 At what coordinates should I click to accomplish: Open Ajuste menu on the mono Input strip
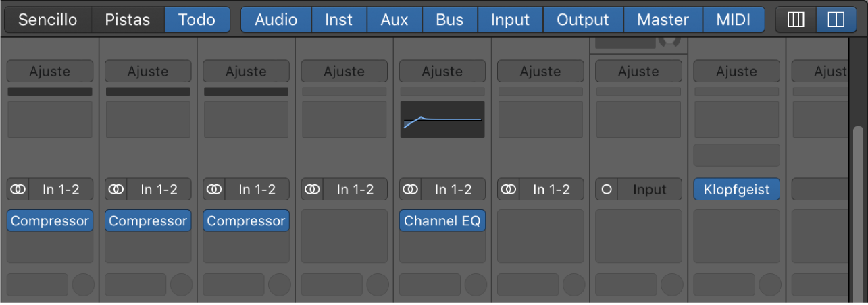(x=638, y=71)
